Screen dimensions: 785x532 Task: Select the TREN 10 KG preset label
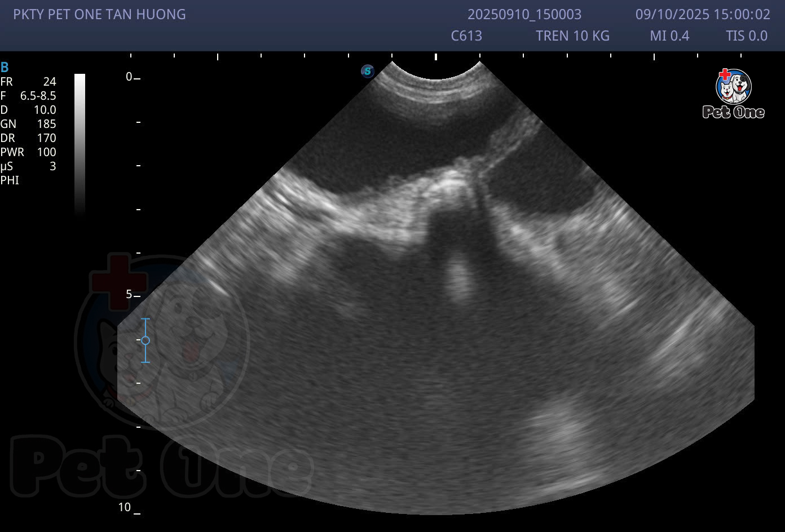click(572, 36)
